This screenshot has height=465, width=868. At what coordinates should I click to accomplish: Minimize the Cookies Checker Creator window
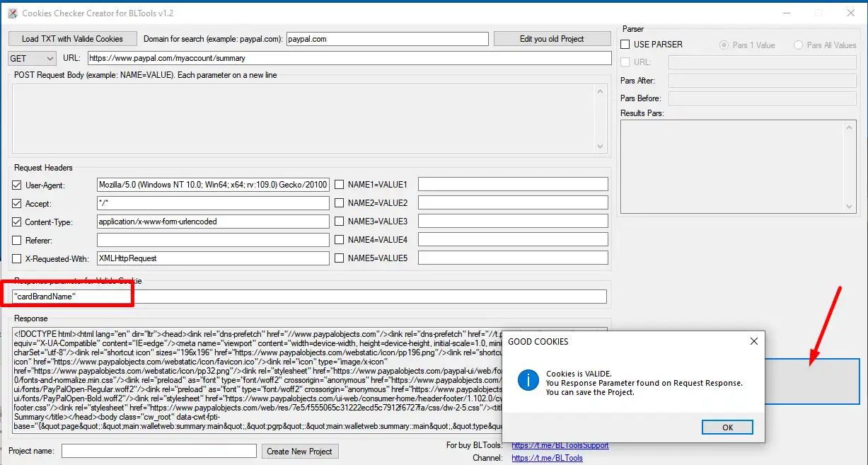[x=787, y=13]
